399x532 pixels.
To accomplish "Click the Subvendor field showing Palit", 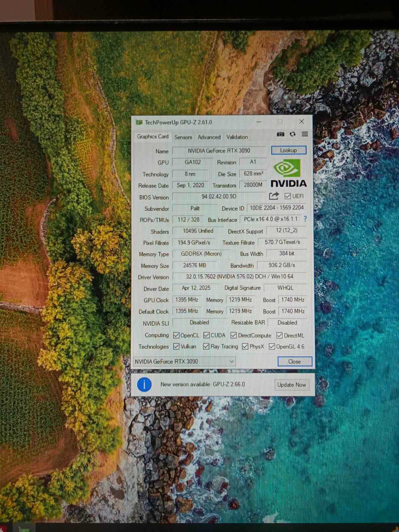I will tap(195, 208).
